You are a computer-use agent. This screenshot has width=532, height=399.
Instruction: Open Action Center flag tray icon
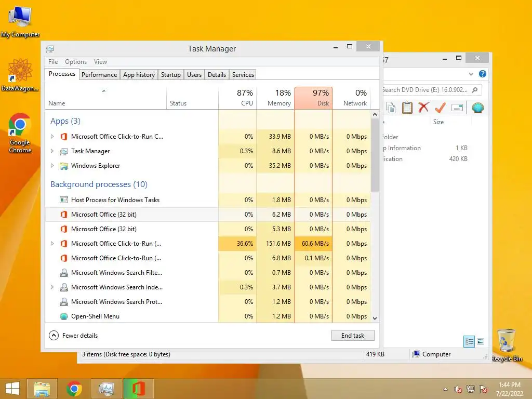483,389
